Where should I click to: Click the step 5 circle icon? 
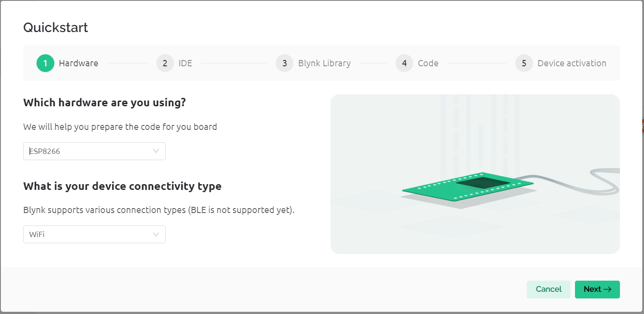pos(524,63)
